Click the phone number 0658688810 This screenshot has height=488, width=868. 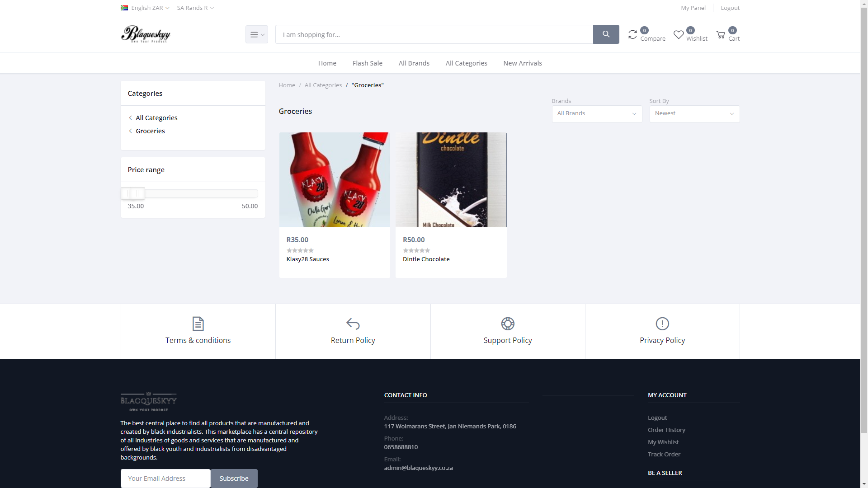tap(401, 447)
